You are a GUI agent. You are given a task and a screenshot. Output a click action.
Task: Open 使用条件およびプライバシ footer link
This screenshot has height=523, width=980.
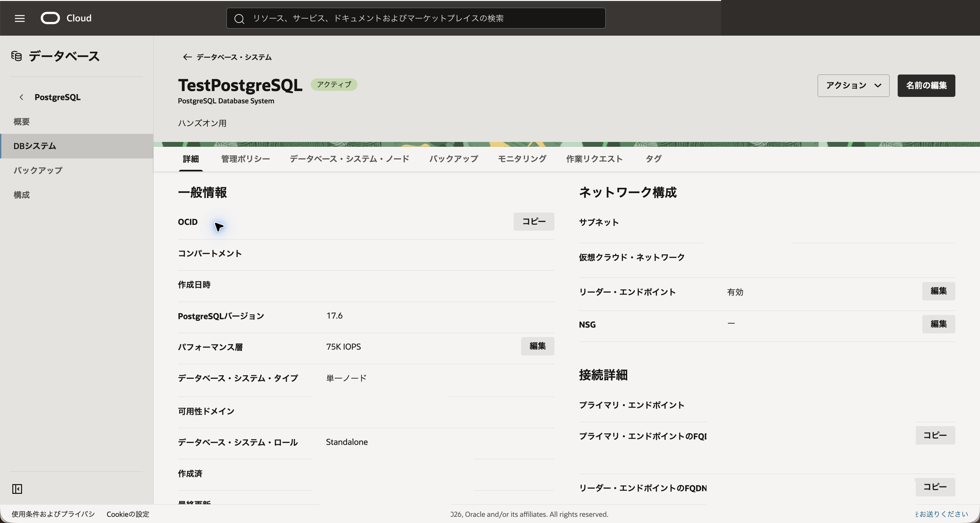point(53,514)
